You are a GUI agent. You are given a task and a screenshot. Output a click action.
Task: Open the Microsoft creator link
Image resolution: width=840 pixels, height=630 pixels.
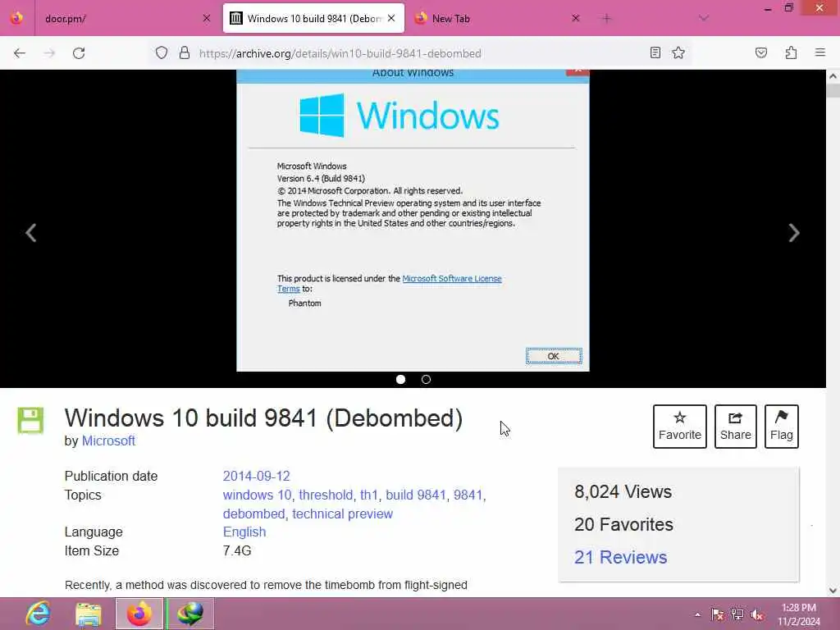coord(108,441)
